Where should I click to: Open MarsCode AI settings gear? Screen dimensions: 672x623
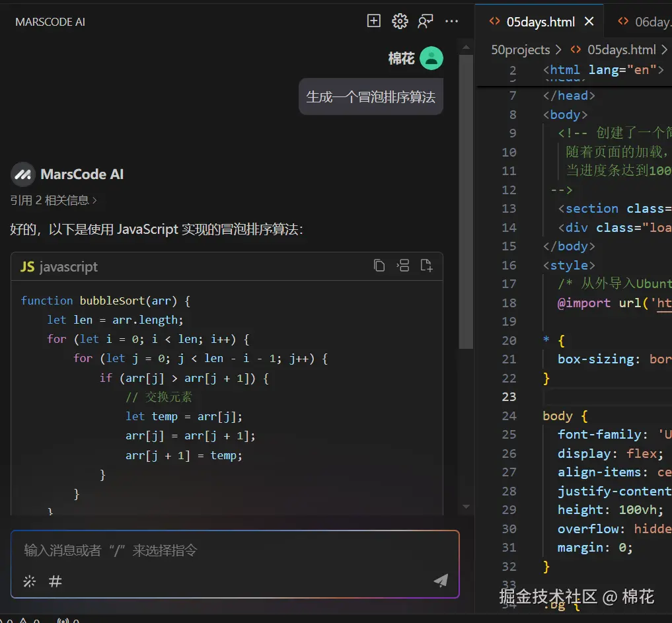[400, 20]
